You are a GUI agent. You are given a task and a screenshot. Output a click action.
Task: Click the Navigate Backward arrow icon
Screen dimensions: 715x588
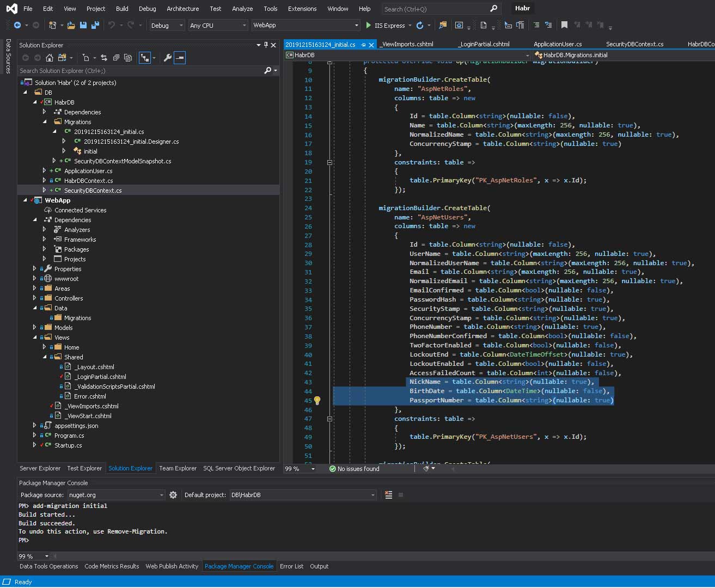[x=17, y=25]
